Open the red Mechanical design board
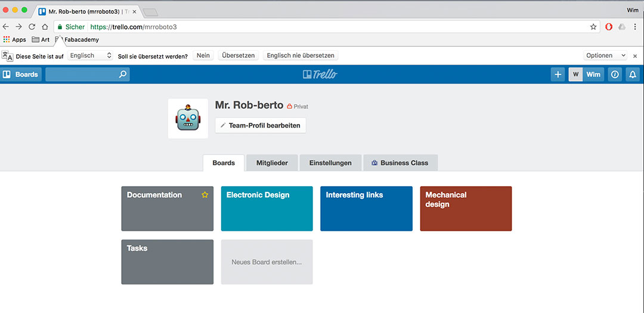644x313 pixels. tap(466, 209)
